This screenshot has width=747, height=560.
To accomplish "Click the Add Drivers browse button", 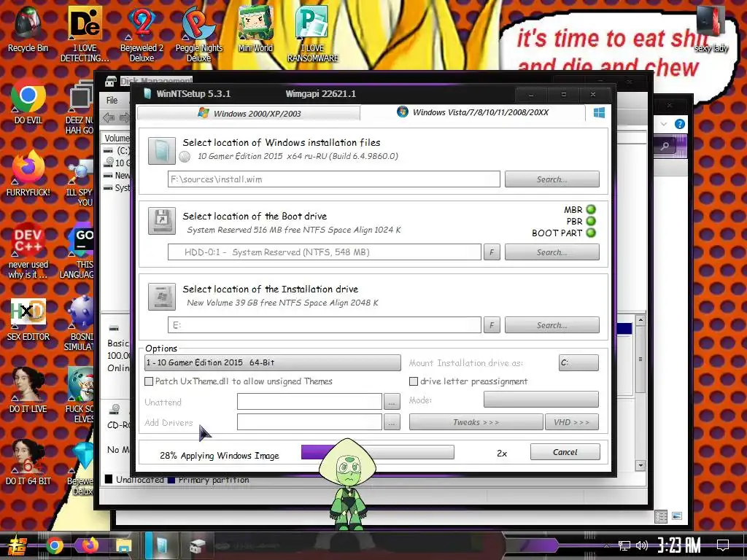I will point(391,422).
